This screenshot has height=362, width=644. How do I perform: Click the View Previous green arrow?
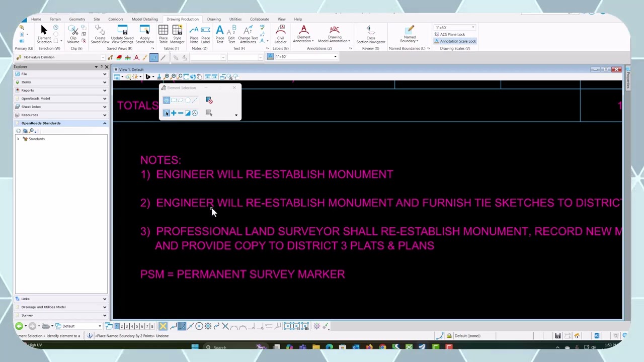point(19,326)
